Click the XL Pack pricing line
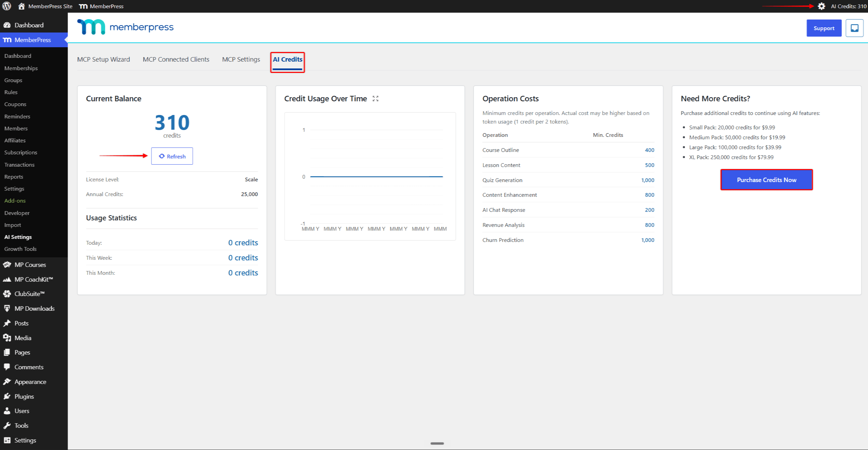Image resolution: width=868 pixels, height=450 pixels. 731,157
